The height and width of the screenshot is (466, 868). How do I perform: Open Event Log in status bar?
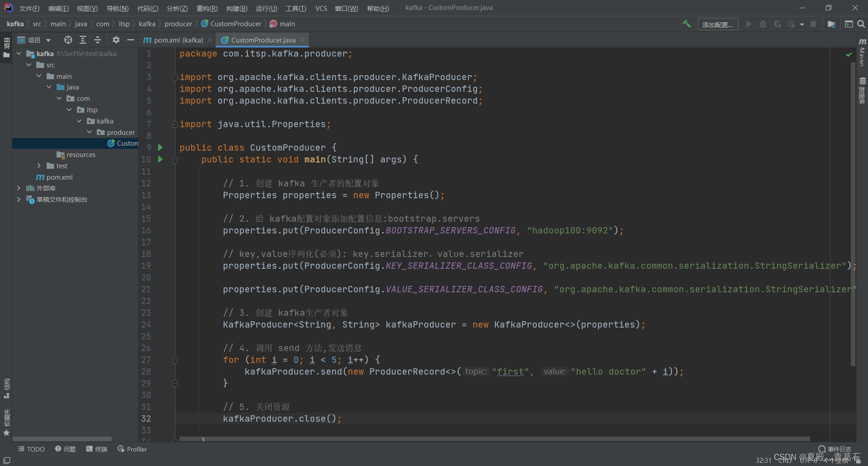[835, 449]
